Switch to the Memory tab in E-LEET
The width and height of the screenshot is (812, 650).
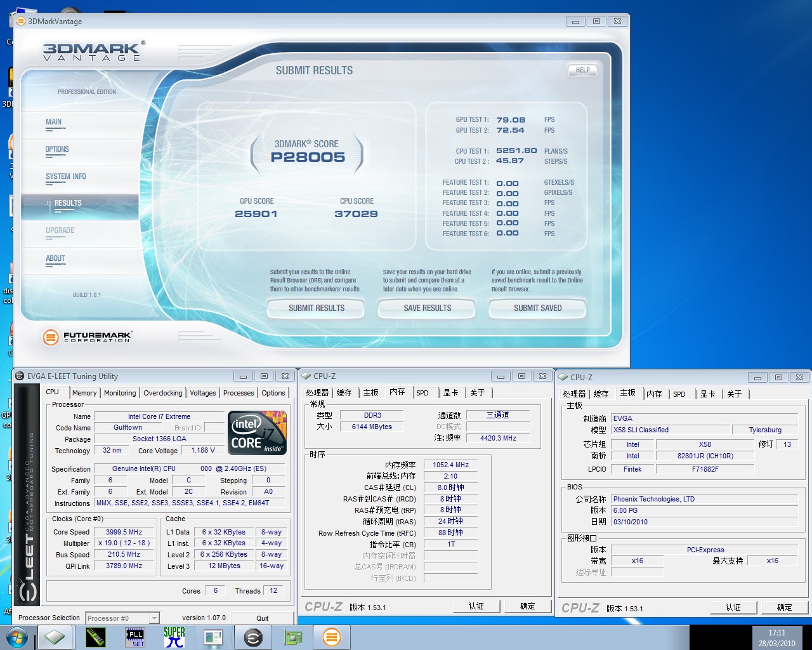84,393
